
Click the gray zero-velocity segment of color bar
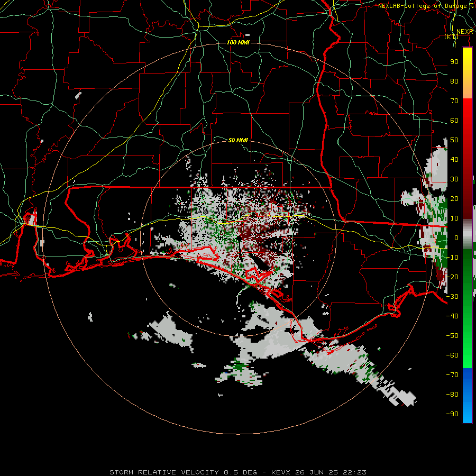[x=467, y=234]
